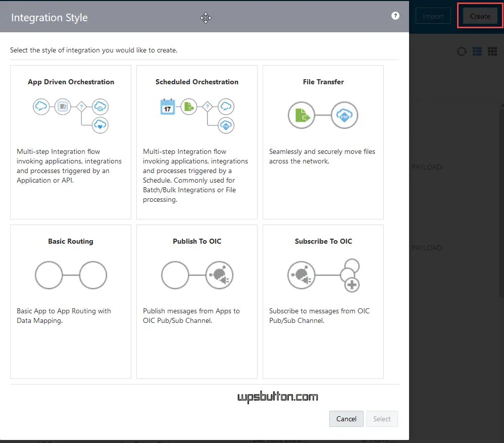Click the wpsbutton.com watermark text
504x443 pixels.
pos(278,397)
